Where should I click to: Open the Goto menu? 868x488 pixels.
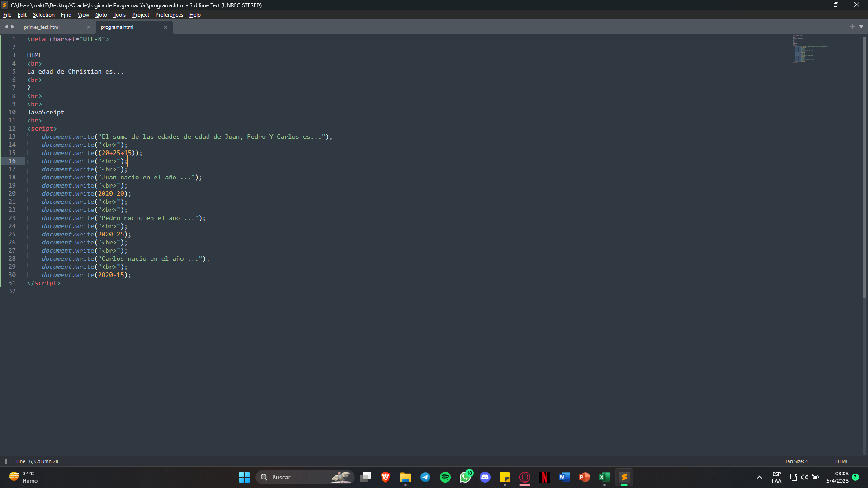coord(101,15)
